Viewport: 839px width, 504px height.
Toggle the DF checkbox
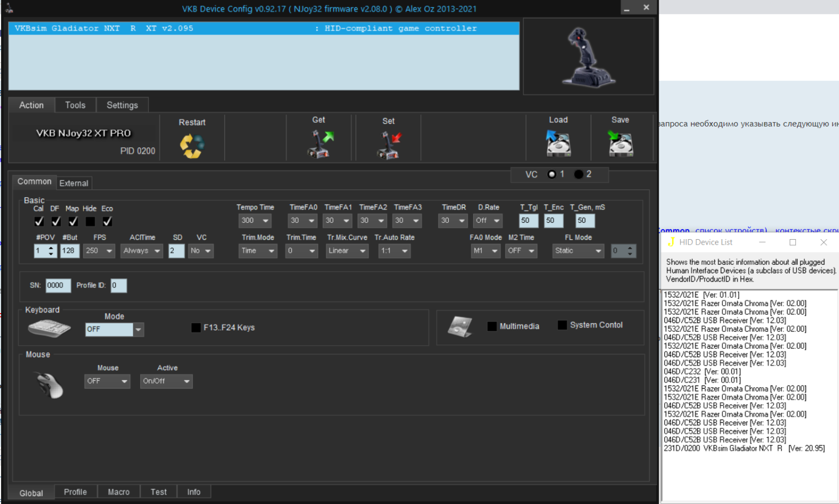(56, 221)
